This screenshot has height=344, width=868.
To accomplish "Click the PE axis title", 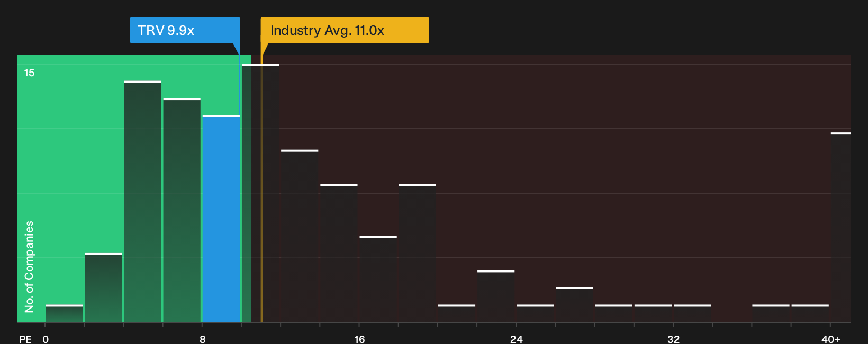I will click(x=25, y=339).
